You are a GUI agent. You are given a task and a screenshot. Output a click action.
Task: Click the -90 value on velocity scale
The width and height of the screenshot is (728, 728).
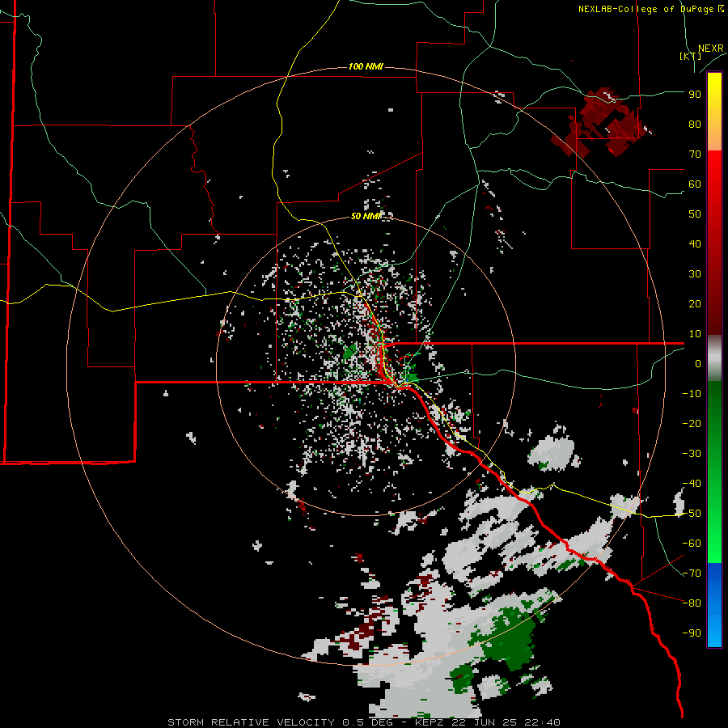pyautogui.click(x=692, y=633)
